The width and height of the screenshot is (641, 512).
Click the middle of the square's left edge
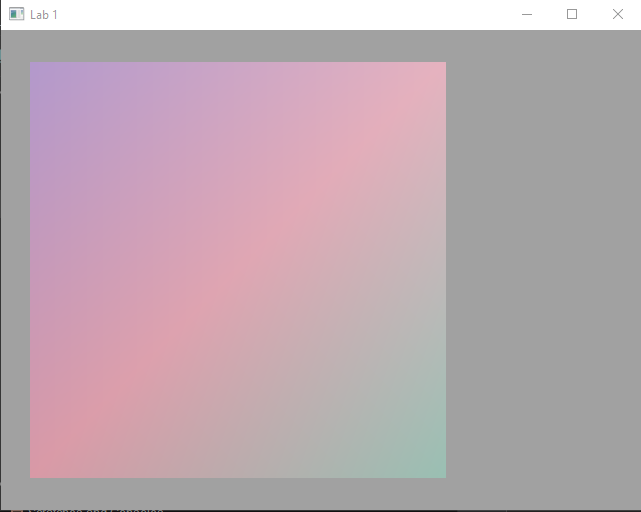pyautogui.click(x=32, y=270)
